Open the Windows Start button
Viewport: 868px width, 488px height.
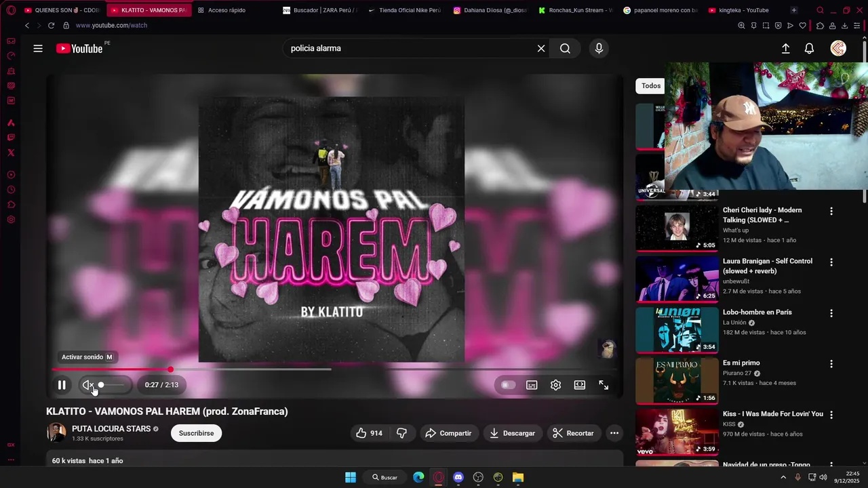[x=351, y=477]
